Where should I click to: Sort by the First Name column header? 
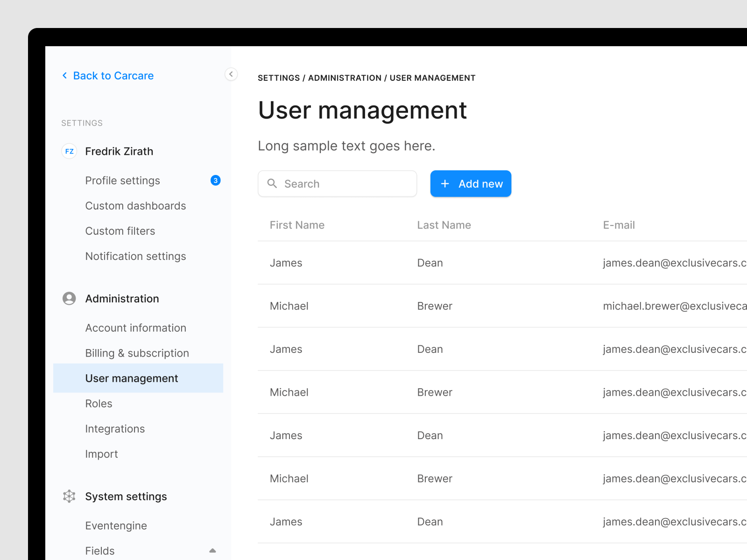297,225
